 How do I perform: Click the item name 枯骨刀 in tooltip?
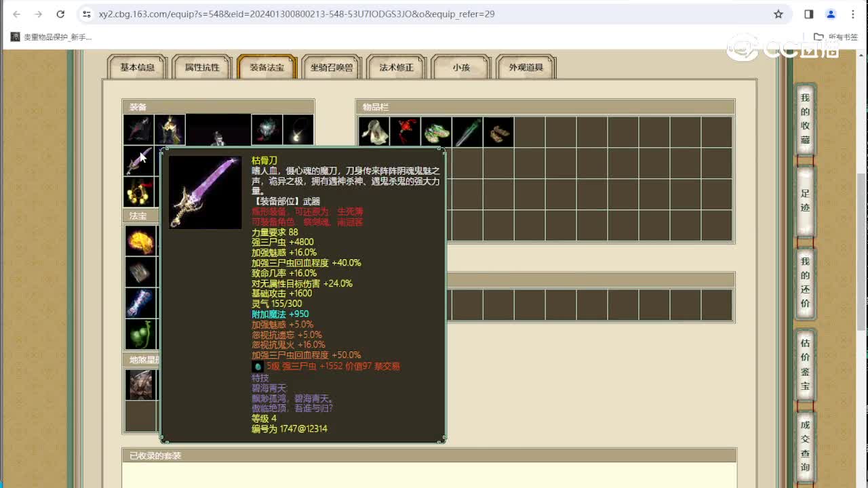[x=264, y=161]
